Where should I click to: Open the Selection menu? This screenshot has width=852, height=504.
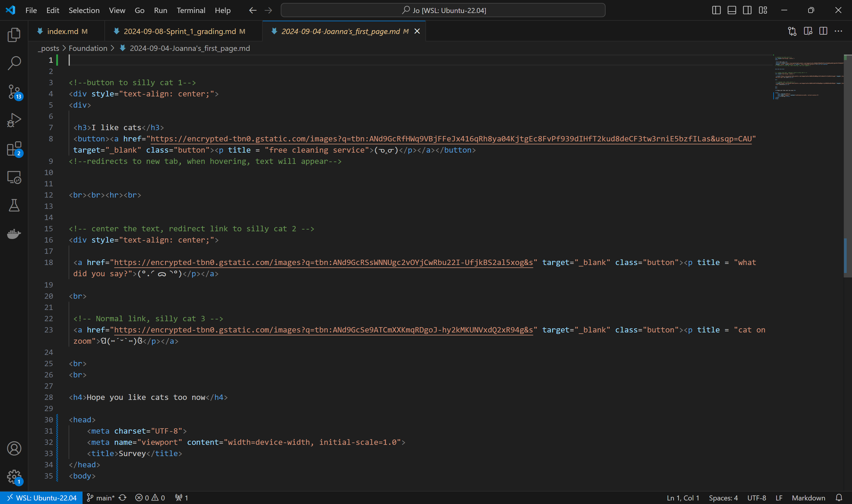84,10
